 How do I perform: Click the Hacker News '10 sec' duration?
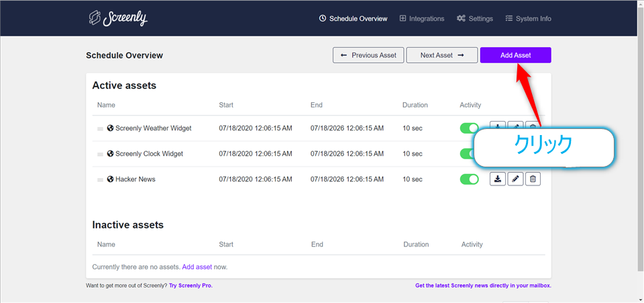coord(413,179)
